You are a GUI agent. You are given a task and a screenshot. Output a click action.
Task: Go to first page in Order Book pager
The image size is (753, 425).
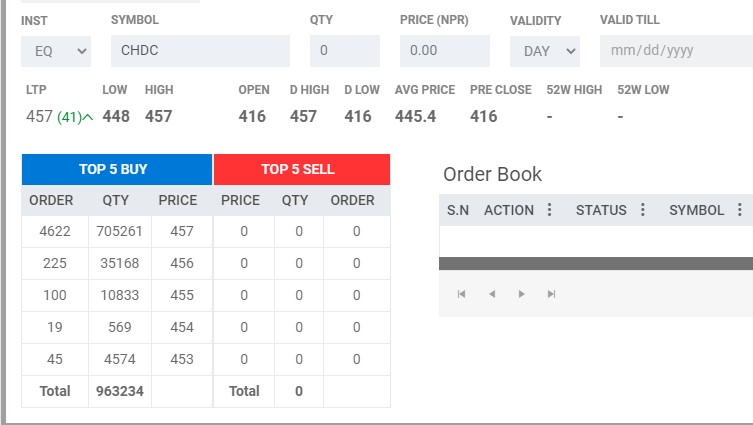(x=461, y=294)
